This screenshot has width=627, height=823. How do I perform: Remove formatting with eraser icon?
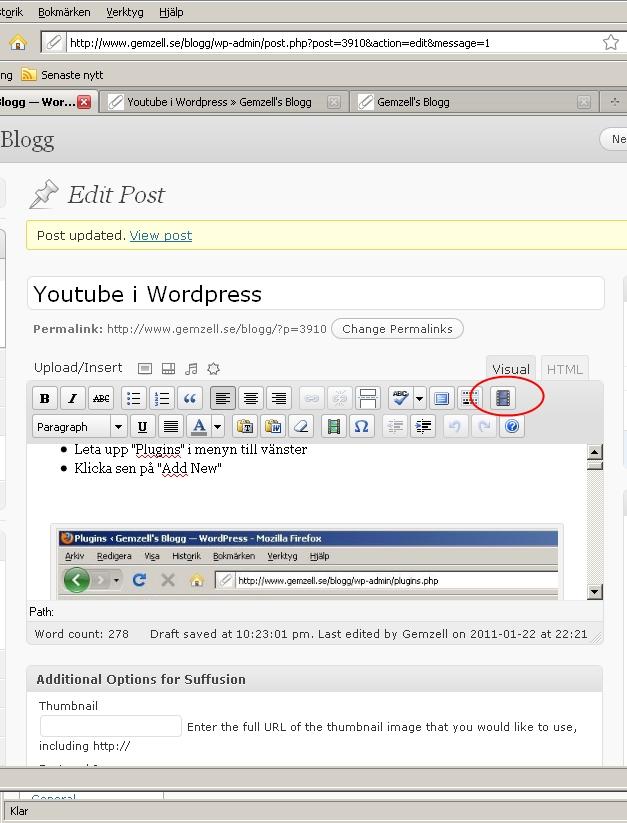point(301,427)
